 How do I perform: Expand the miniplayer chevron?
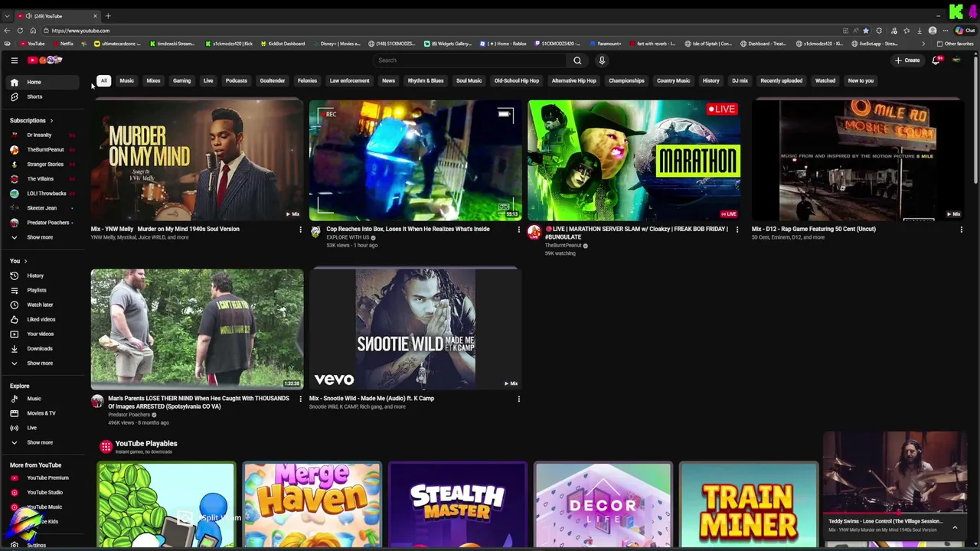click(955, 527)
